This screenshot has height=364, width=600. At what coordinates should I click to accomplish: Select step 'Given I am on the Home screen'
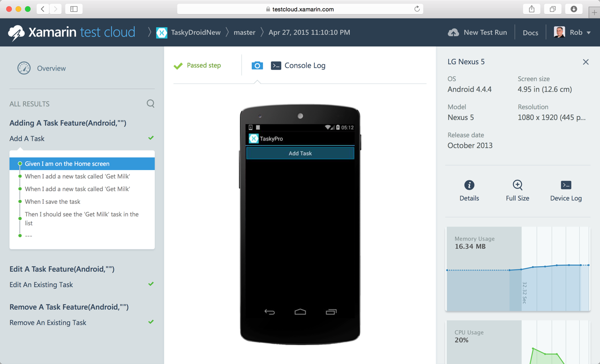(82, 163)
